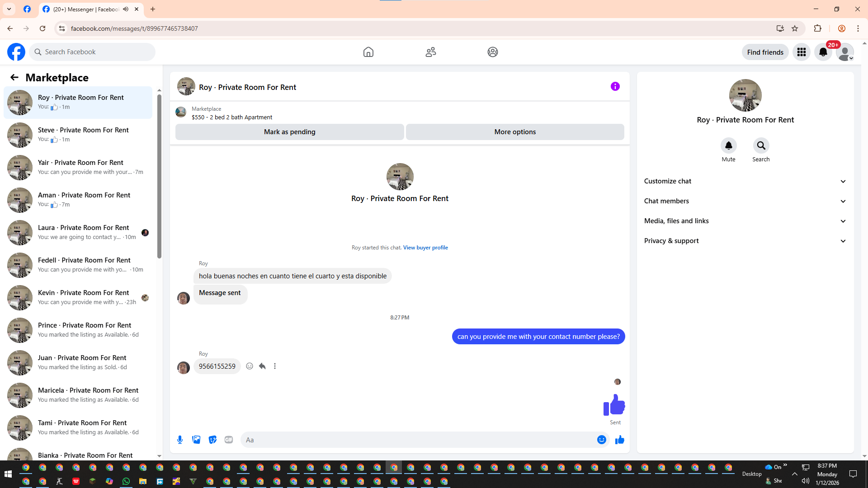Mute the browser tab audio icon
This screenshot has height=488, width=868.
(x=126, y=9)
